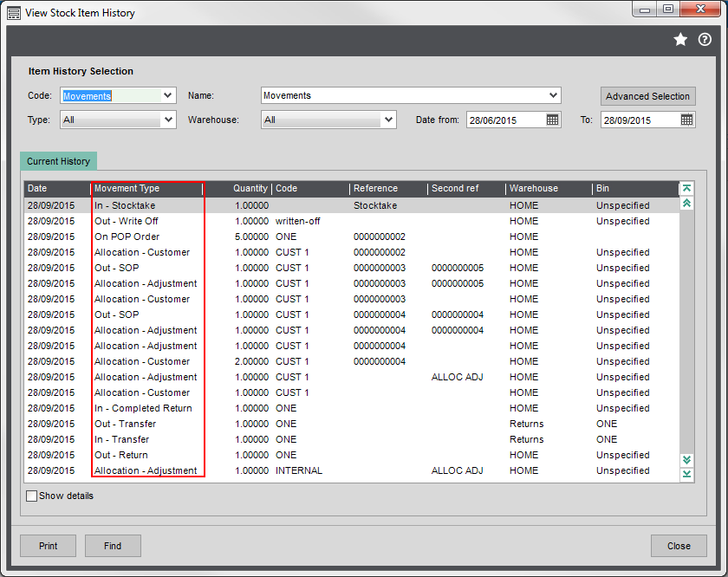
Task: Click the Print button
Action: (x=48, y=546)
